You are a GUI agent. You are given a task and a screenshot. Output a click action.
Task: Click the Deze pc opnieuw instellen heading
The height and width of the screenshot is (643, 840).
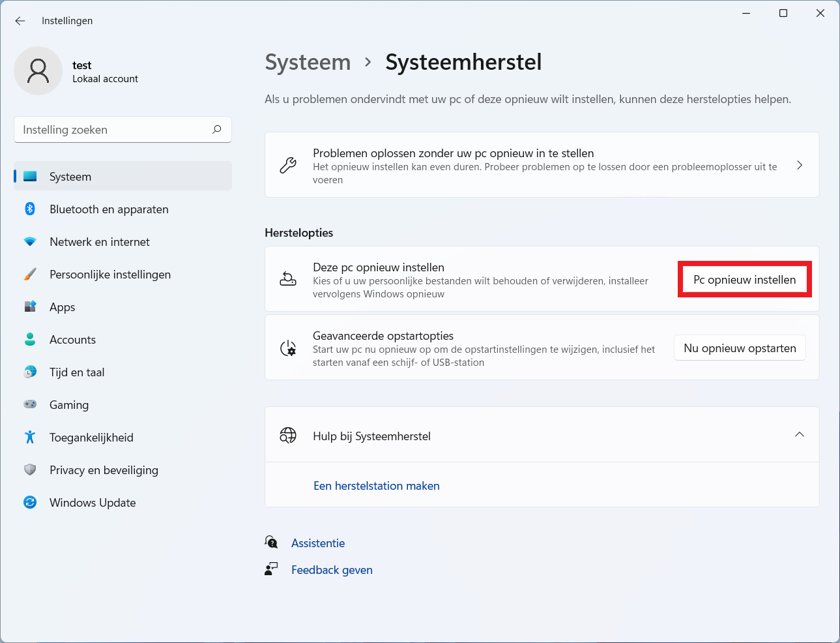click(x=379, y=267)
